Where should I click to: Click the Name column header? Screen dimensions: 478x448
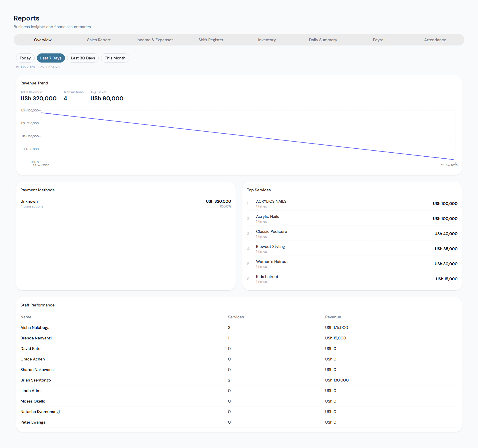coord(26,317)
